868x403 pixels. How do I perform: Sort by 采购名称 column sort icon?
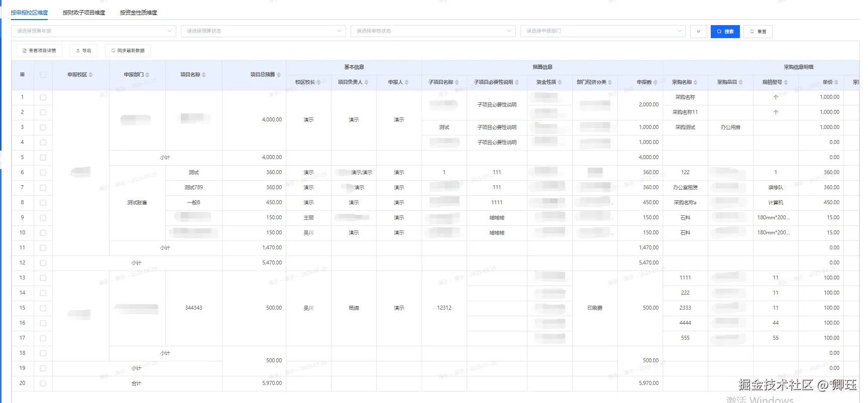coord(696,82)
